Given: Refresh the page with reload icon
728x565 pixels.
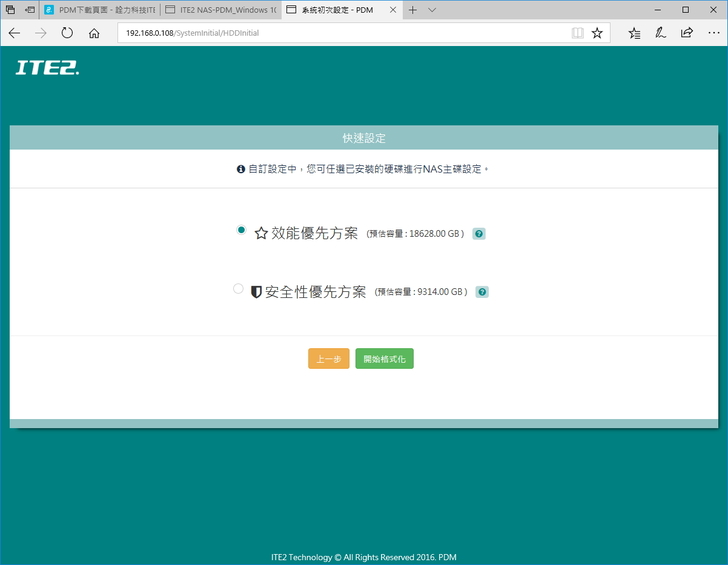Looking at the screenshot, I should (67, 33).
